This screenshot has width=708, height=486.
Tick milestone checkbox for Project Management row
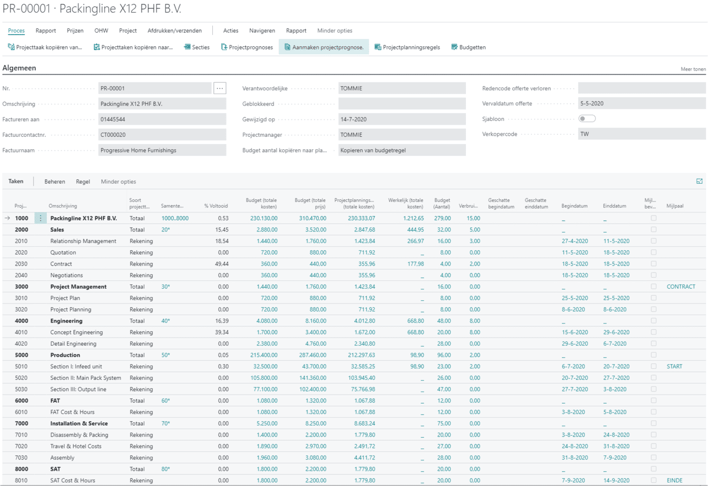[653, 286]
